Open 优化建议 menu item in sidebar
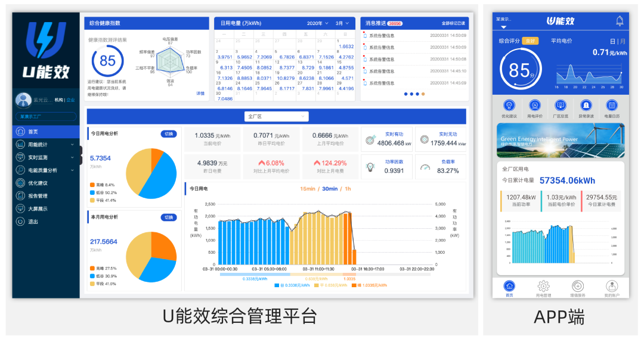 click(x=38, y=183)
